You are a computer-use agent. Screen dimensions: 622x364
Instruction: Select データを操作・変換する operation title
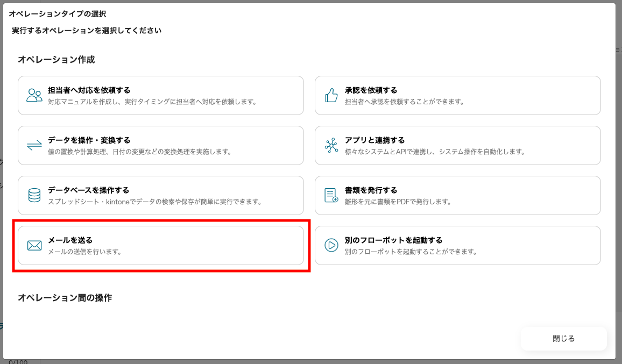(x=89, y=140)
